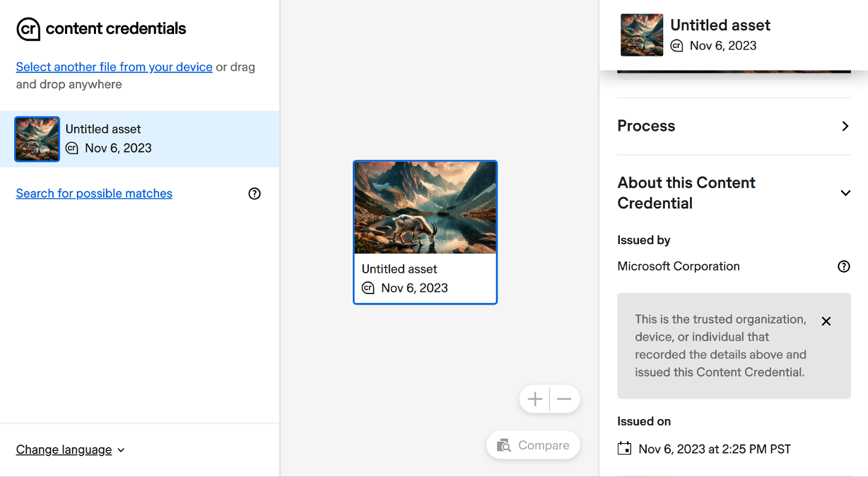The image size is (868, 477).
Task: Click the Content Credentials logo icon
Action: pos(28,29)
